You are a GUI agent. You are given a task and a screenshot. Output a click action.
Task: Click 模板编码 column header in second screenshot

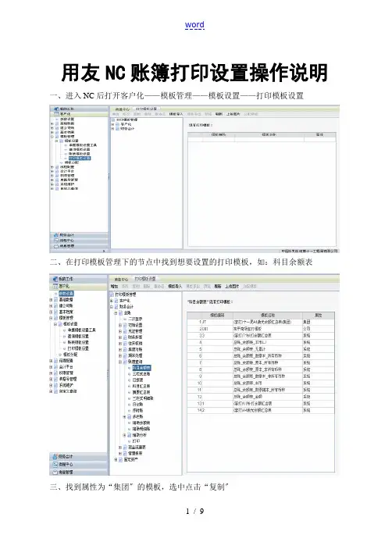click(217, 316)
